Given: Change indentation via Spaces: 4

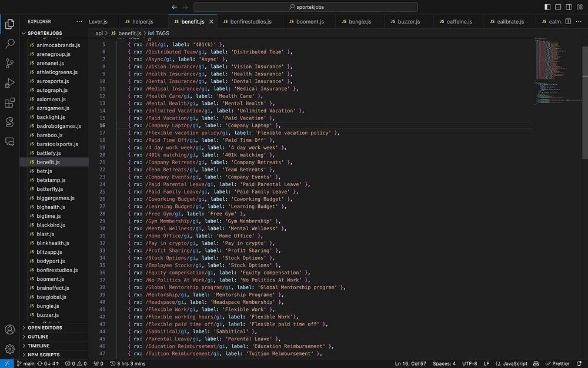Looking at the screenshot, I should (x=444, y=363).
